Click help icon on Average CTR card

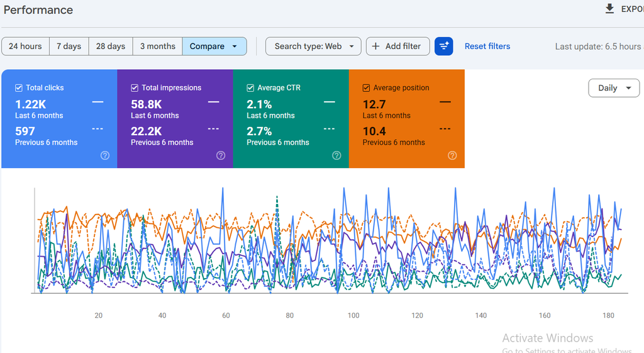337,155
